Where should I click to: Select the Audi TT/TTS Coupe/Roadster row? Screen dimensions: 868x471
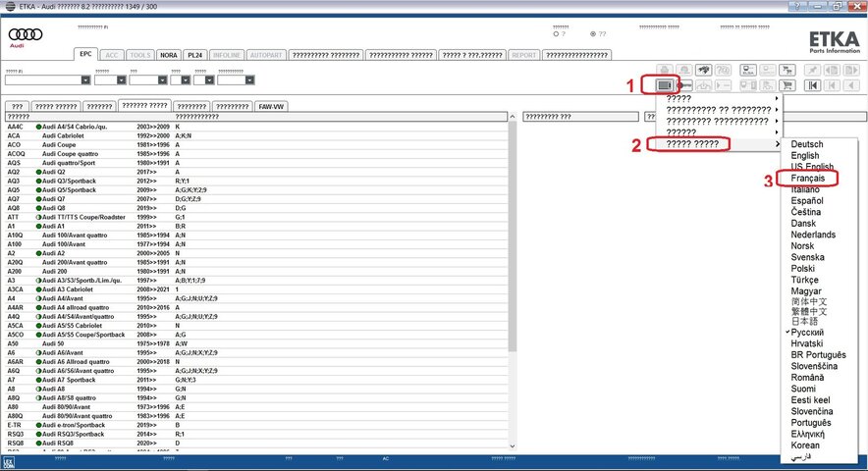click(x=256, y=217)
